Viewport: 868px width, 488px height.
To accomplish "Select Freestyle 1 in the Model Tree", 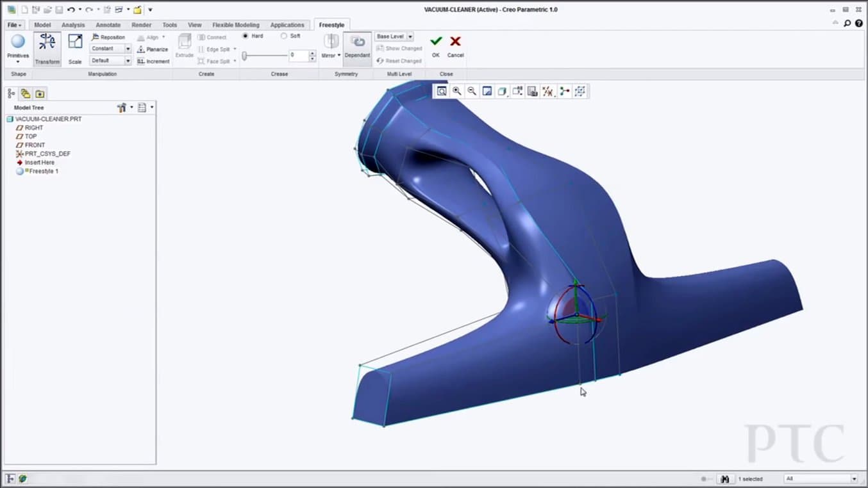I will click(x=44, y=172).
